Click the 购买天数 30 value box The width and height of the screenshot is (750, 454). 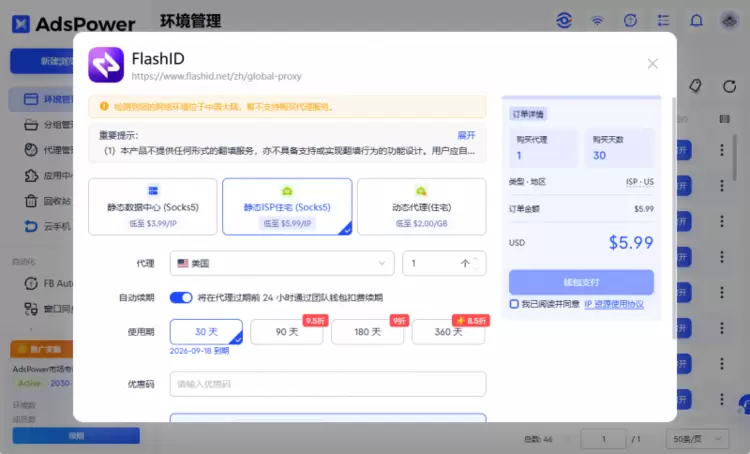(619, 148)
